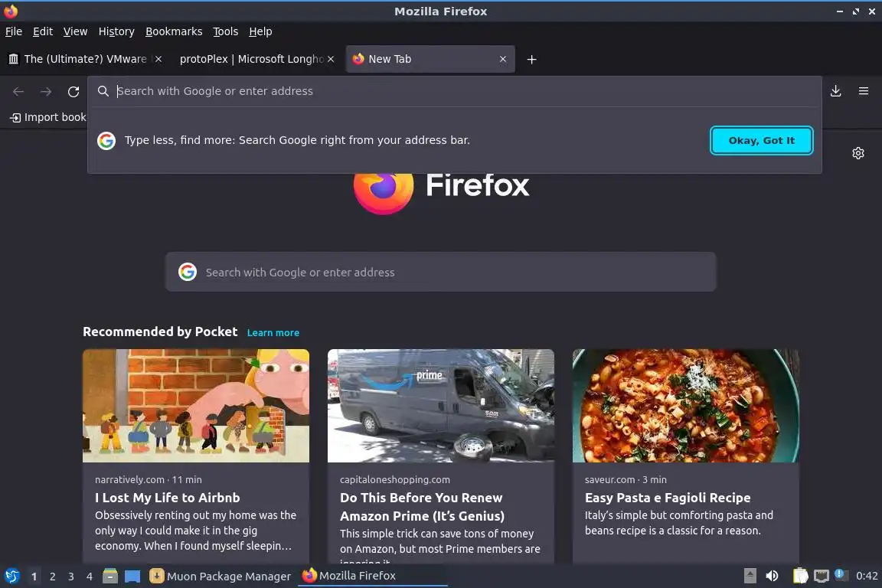
Task: Open clipboard manager tray icon
Action: [800, 576]
